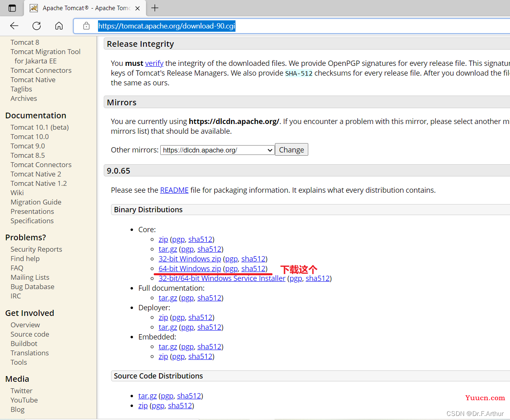Open sha512 link for Source Code zip
The width and height of the screenshot is (510, 420).
coord(180,406)
